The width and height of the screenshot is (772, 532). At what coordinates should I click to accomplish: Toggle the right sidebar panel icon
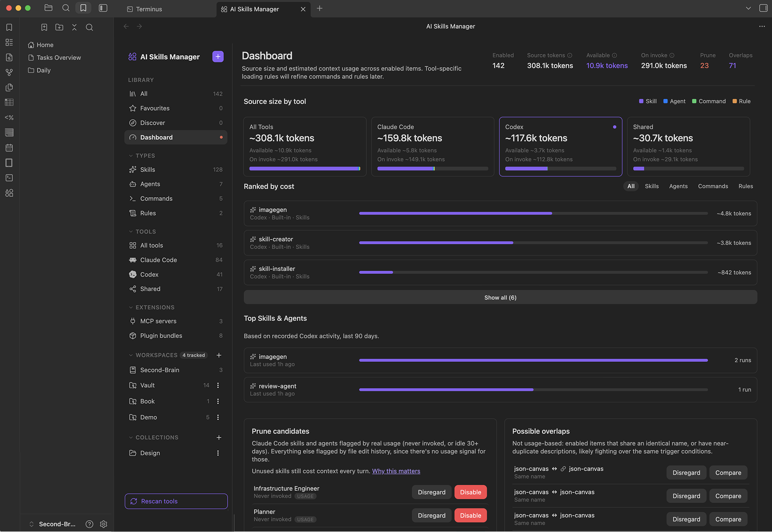[764, 8]
